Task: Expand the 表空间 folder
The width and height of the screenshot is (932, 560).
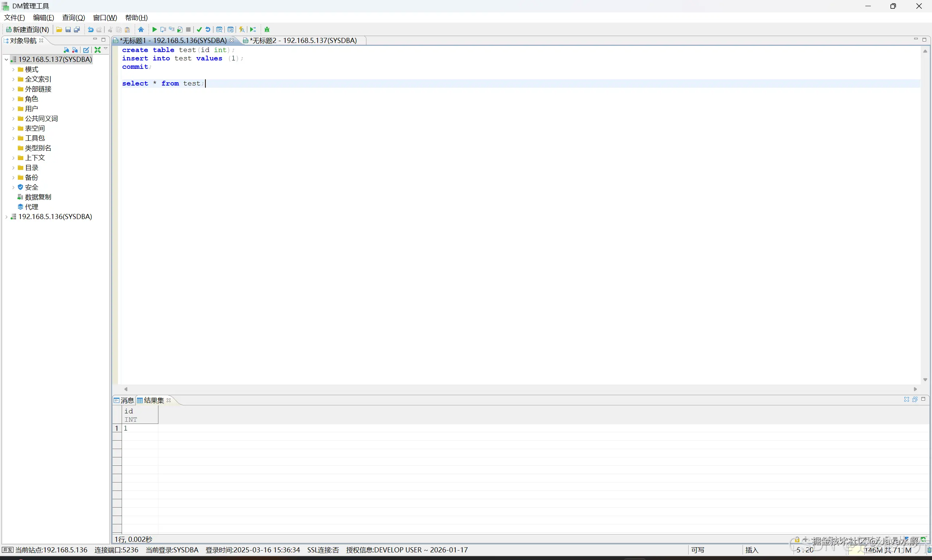Action: (13, 128)
